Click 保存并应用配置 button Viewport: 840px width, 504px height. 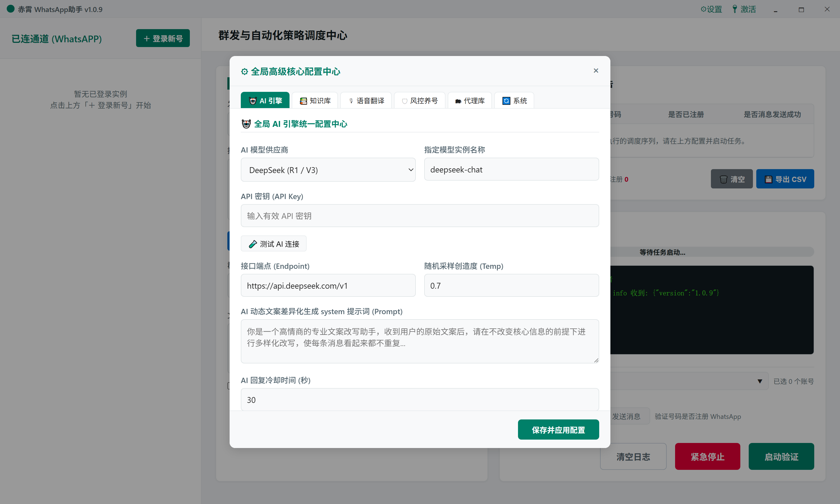click(x=558, y=430)
